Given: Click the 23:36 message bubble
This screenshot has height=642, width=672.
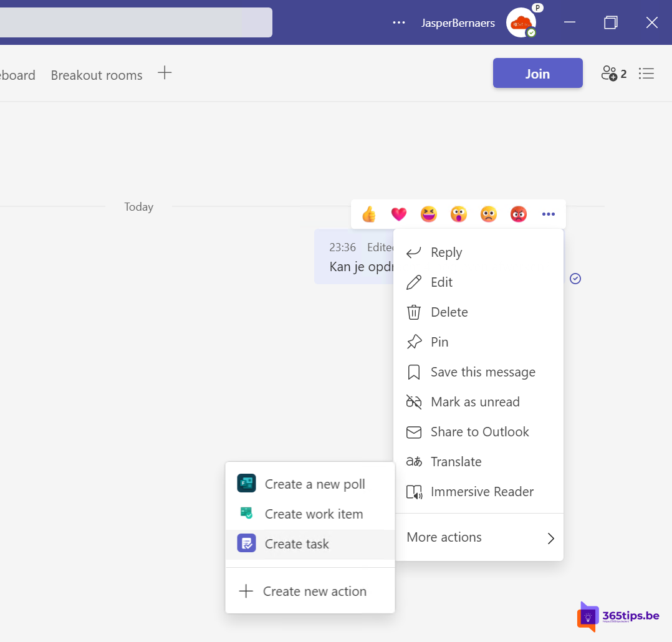Looking at the screenshot, I should 354,257.
